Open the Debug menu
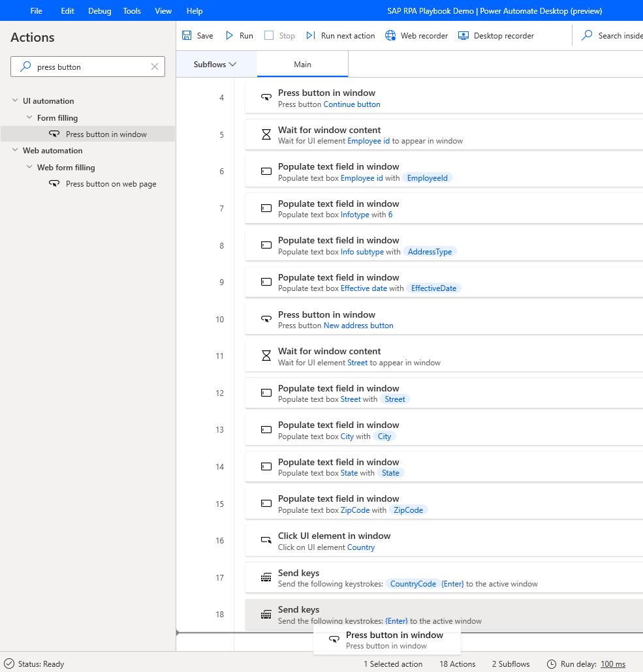This screenshot has width=643, height=672. tap(99, 10)
